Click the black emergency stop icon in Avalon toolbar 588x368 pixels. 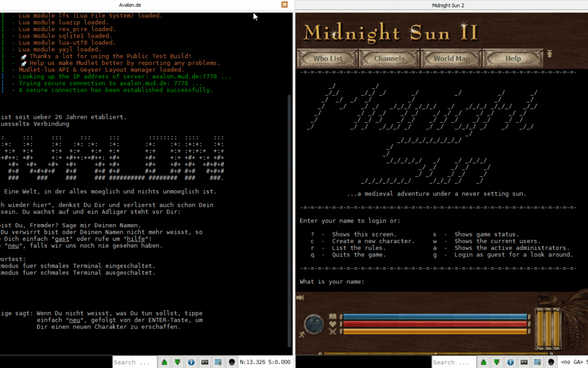(232, 362)
